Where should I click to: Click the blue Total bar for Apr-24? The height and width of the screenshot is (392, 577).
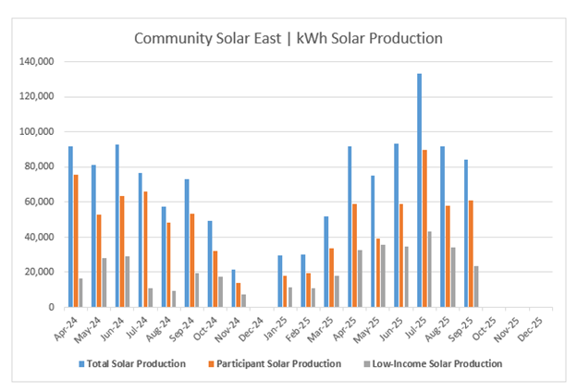(x=70, y=227)
